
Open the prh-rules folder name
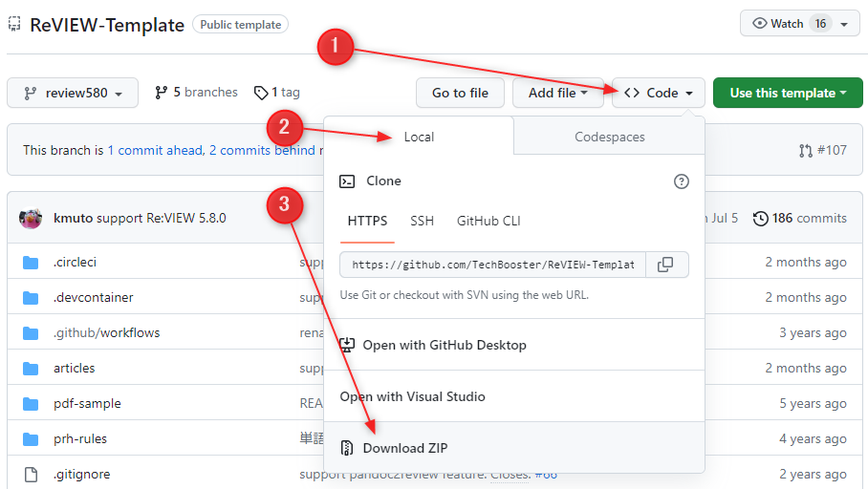click(80, 439)
